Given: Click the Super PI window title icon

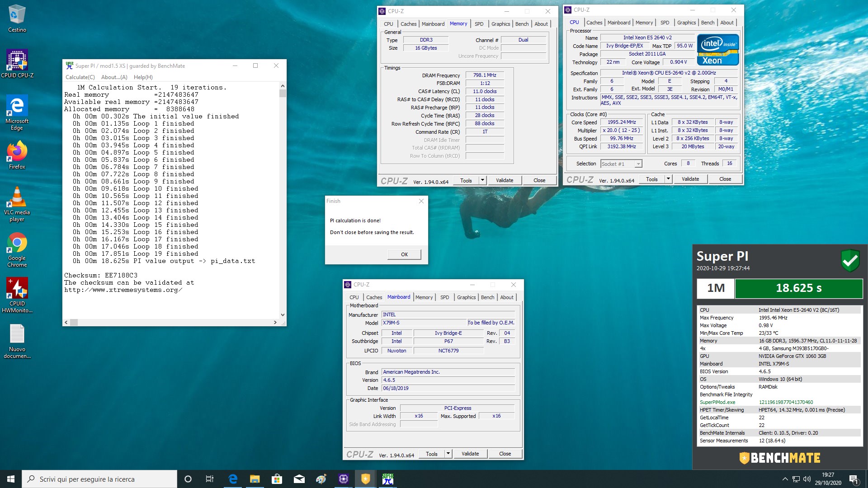Looking at the screenshot, I should [69, 66].
